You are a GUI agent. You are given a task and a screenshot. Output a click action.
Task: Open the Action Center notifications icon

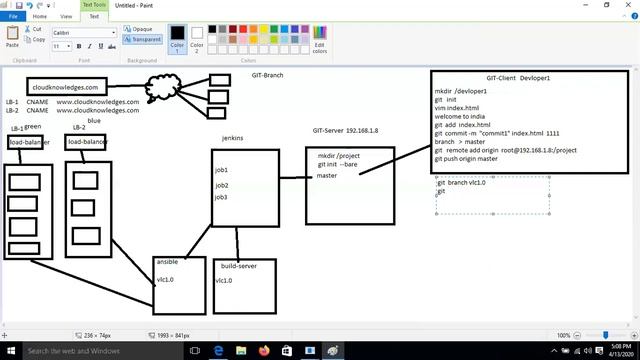[599, 351]
